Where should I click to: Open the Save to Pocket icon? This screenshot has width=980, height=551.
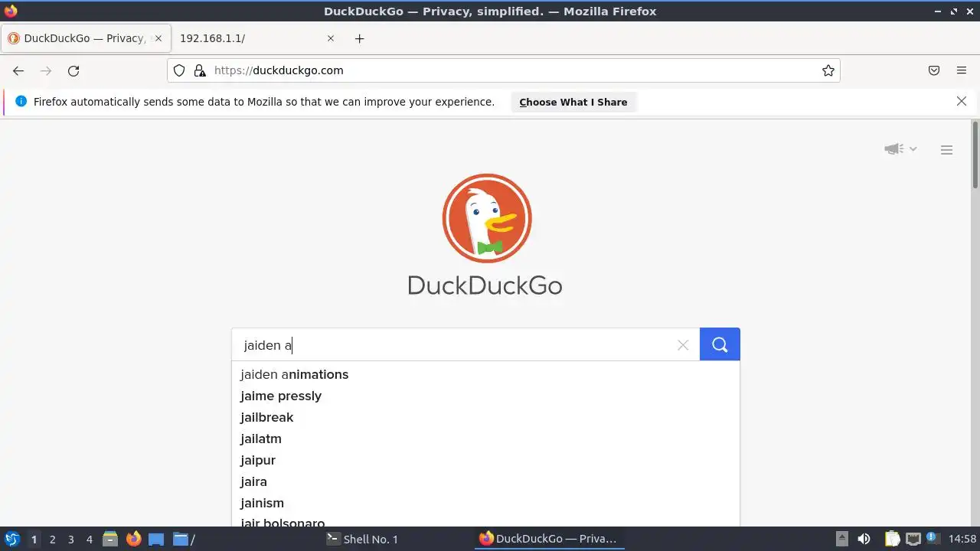coord(934,70)
